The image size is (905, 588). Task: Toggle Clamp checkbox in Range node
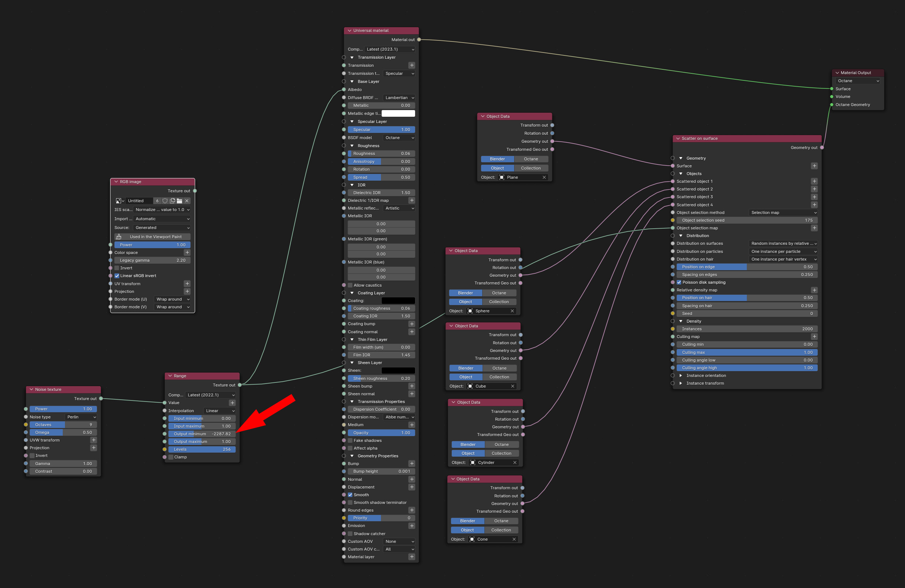(171, 457)
